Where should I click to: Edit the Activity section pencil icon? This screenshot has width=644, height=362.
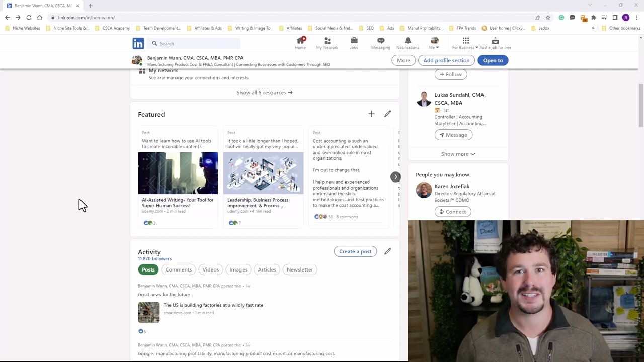[x=387, y=251]
